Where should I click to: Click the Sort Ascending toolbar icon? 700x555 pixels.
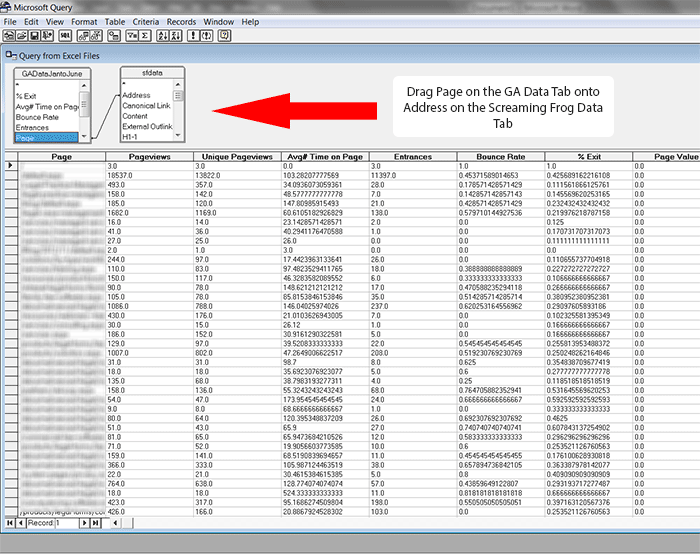[162, 35]
